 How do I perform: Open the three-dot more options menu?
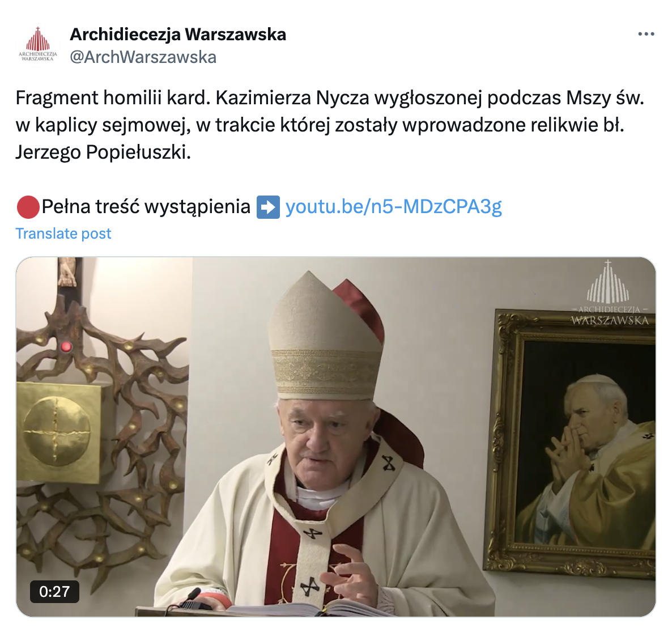[x=646, y=35]
